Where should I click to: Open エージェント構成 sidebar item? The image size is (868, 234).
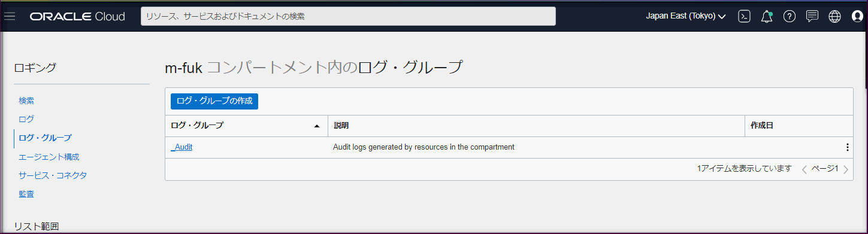49,157
